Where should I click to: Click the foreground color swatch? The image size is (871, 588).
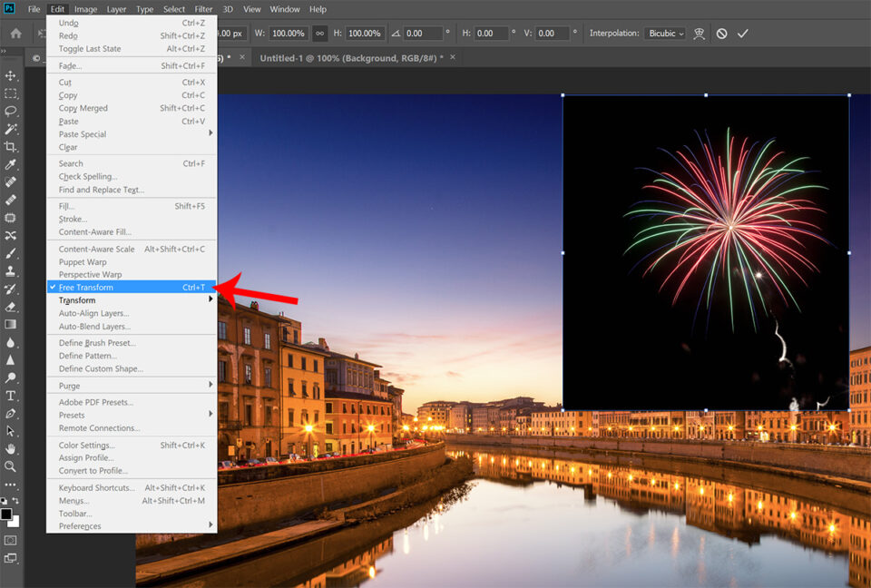[x=8, y=515]
